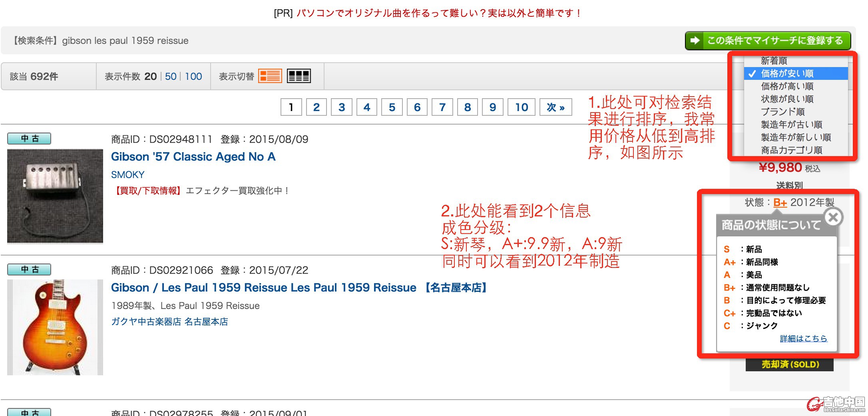The height and width of the screenshot is (416, 868).
Task: Sort by 新着順 in dropdown list
Action: tap(774, 61)
